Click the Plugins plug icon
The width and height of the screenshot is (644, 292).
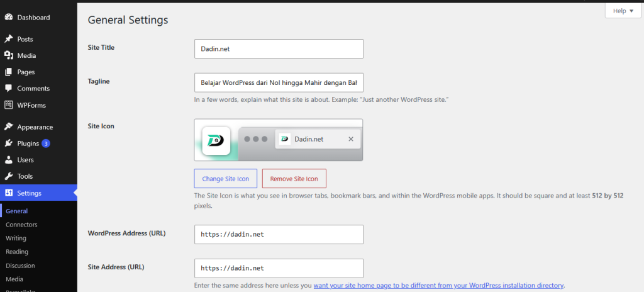pos(9,143)
